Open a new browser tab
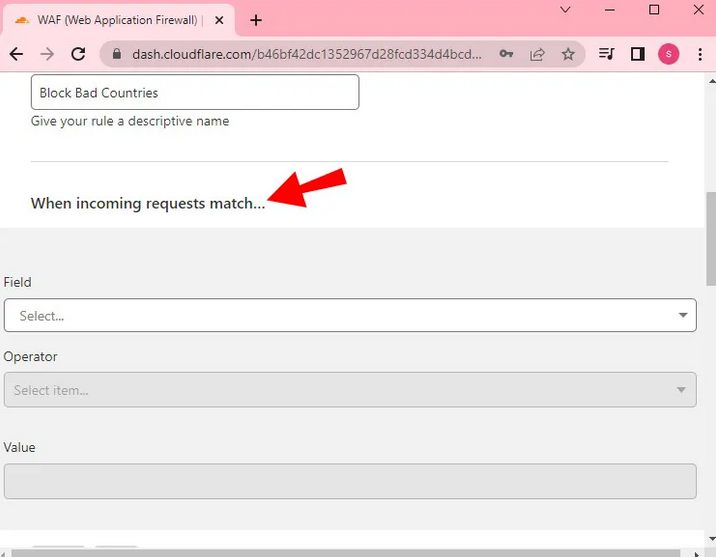The width and height of the screenshot is (716, 557). (x=256, y=20)
